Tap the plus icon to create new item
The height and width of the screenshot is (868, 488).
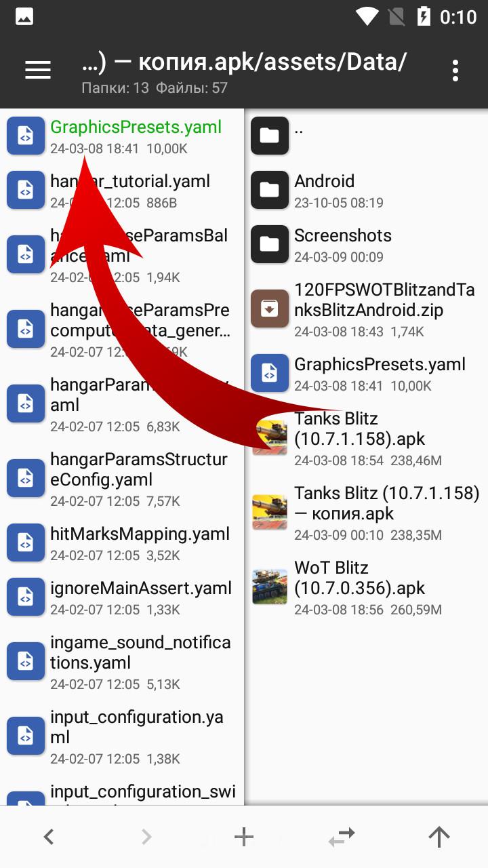(x=244, y=837)
